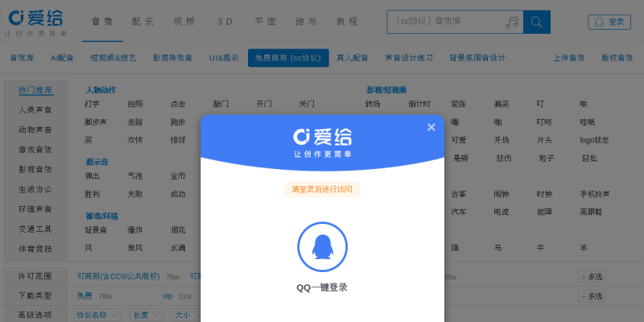This screenshot has height=322, width=644.
Task: Open the 配乐 top navigation tab
Action: [143, 22]
